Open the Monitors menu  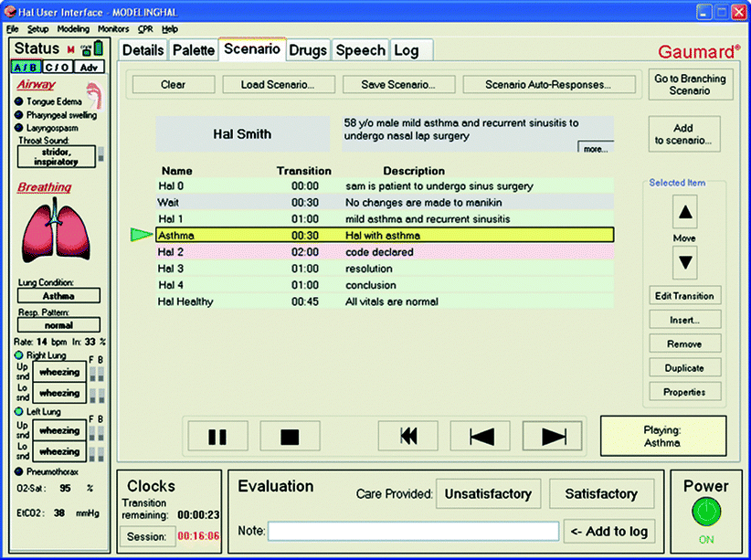point(113,29)
